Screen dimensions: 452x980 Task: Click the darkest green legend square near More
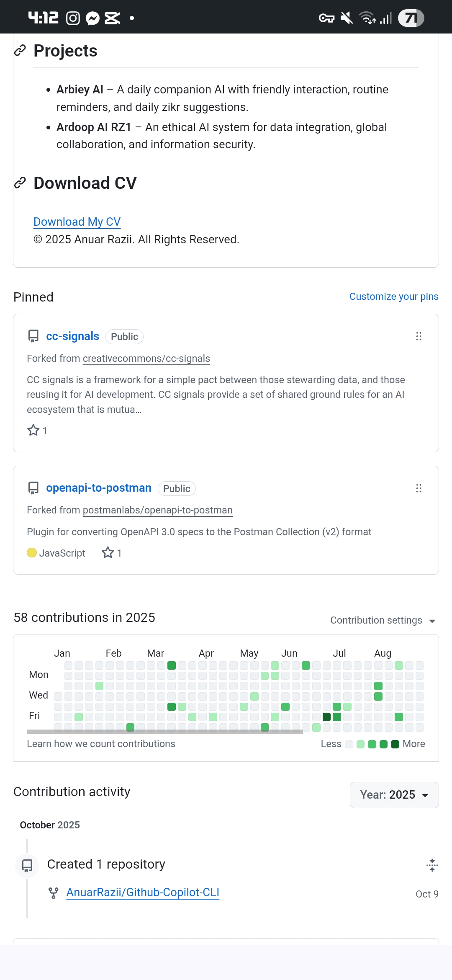tap(395, 744)
